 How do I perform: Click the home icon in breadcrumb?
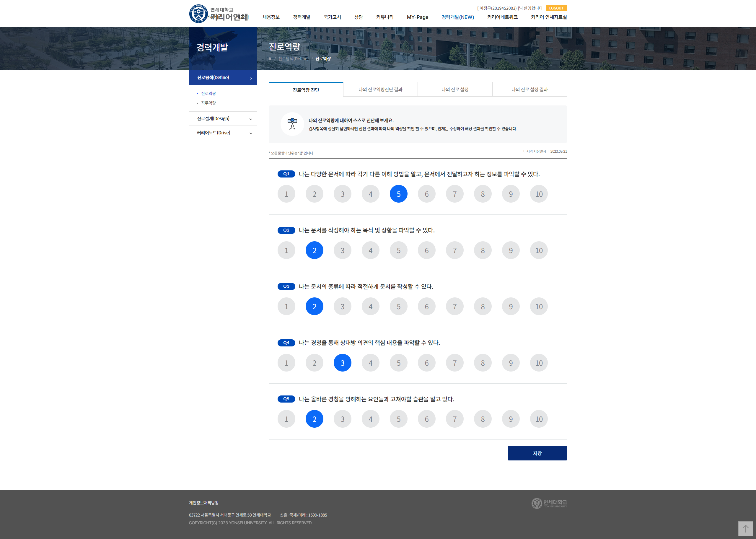point(270,59)
